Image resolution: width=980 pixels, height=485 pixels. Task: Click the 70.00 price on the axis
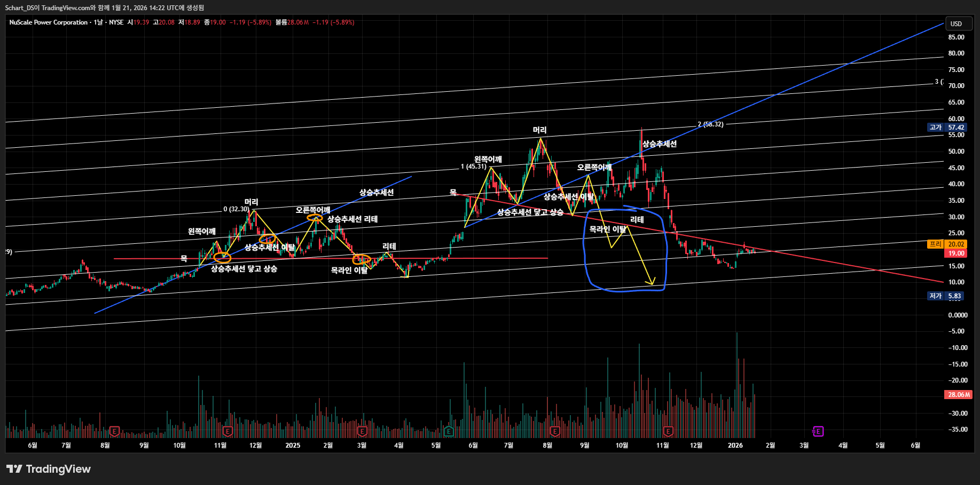[957, 86]
